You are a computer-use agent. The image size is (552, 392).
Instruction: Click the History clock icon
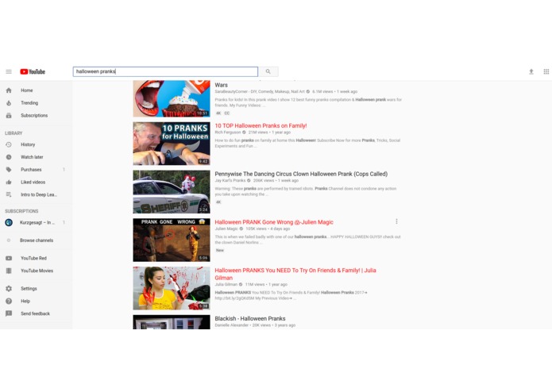pos(9,144)
